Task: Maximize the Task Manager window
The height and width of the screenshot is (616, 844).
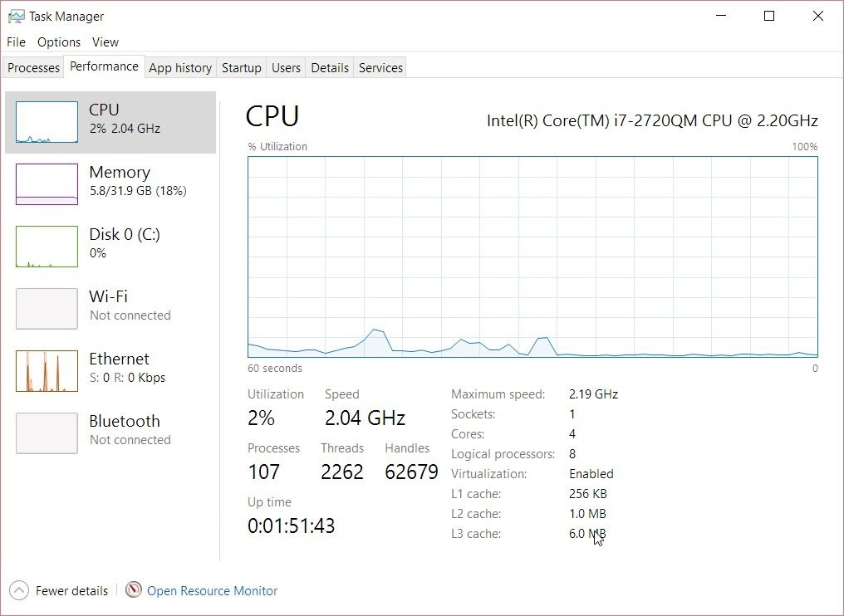Action: pos(769,16)
